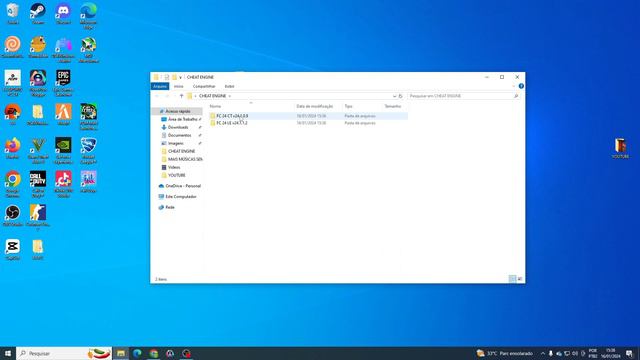Open the weather widget showing 33°C
The width and height of the screenshot is (640, 360).
[x=504, y=353]
